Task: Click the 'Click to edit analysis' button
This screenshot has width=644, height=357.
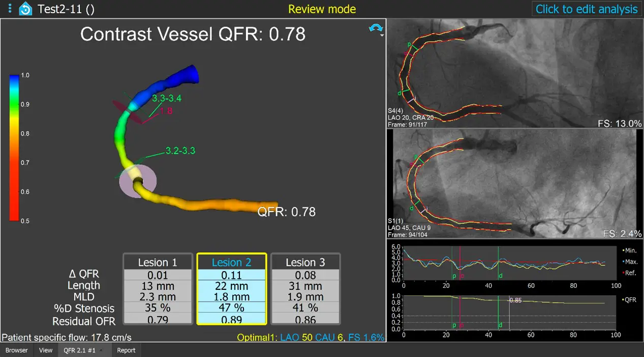Action: pyautogui.click(x=586, y=9)
